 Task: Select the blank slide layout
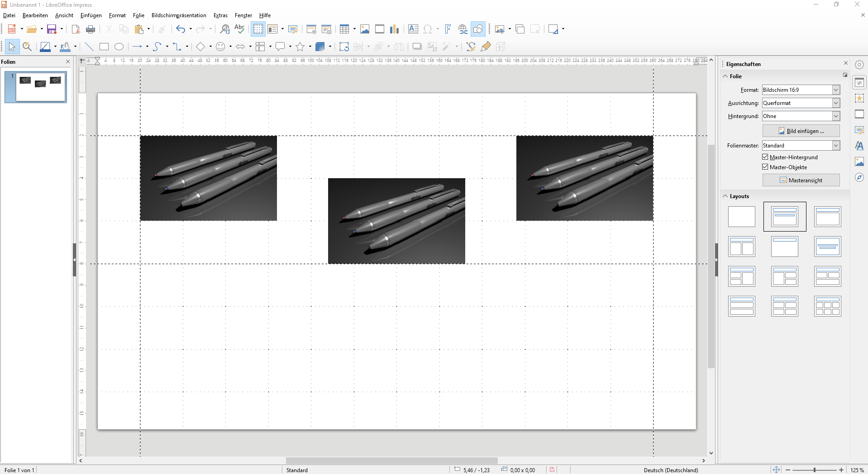click(742, 217)
